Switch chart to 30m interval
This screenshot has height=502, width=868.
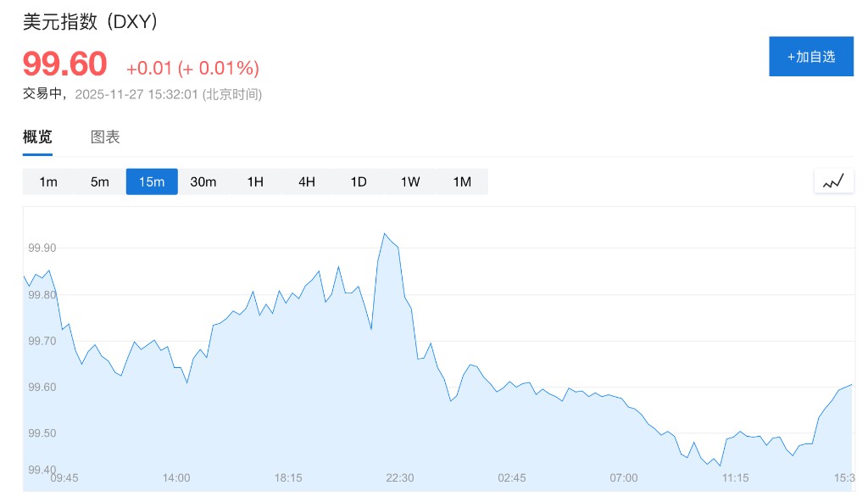coord(203,181)
